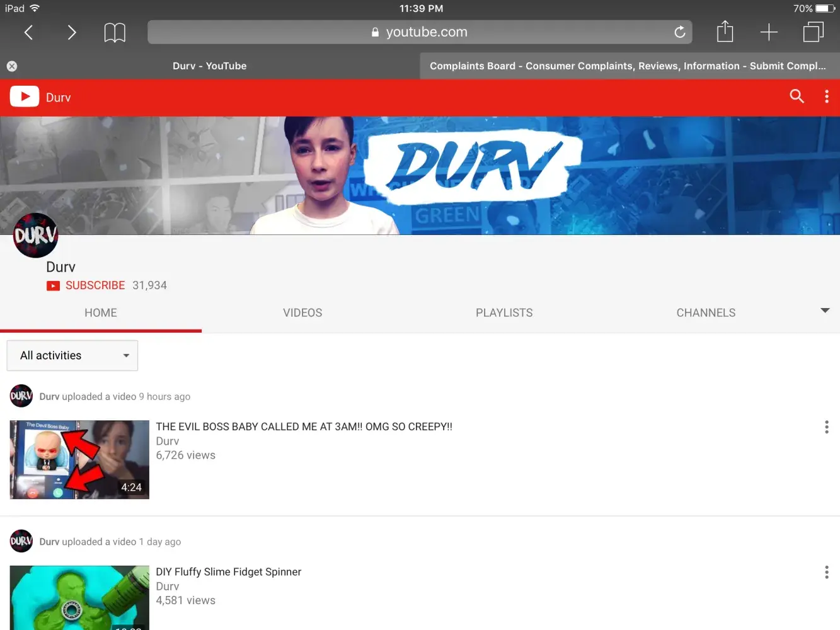This screenshot has height=630, width=840.
Task: Reload the page with the refresh icon
Action: click(679, 31)
